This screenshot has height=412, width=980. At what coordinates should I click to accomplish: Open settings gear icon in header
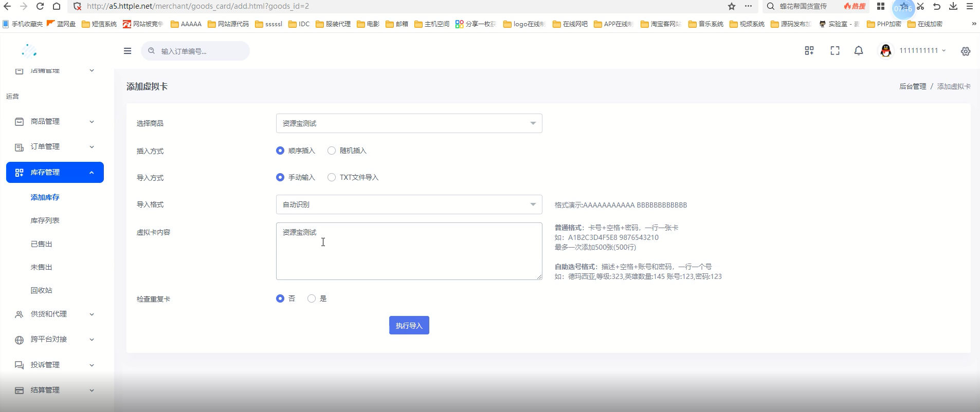(x=966, y=51)
